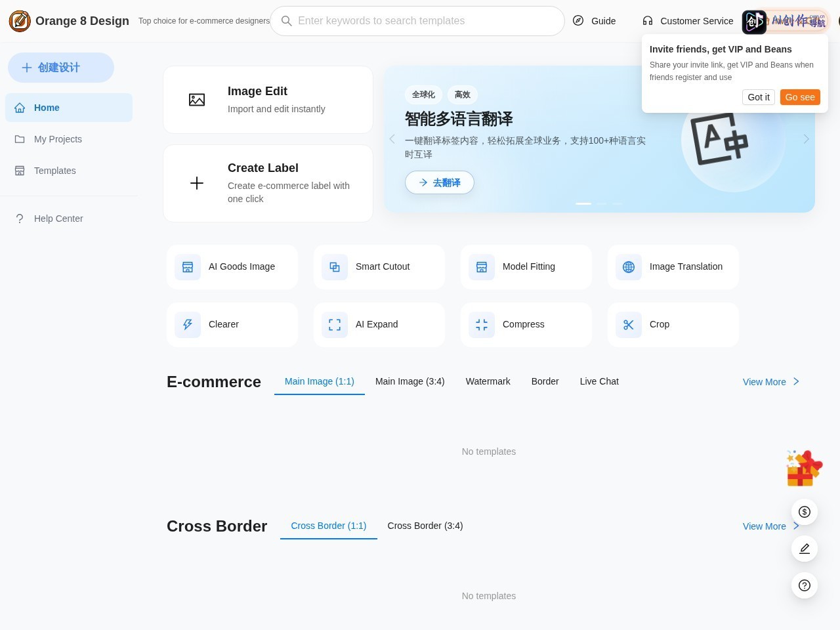Viewport: 840px width, 630px height.
Task: Click the Invite friends, get VIP heading
Action: (721, 49)
